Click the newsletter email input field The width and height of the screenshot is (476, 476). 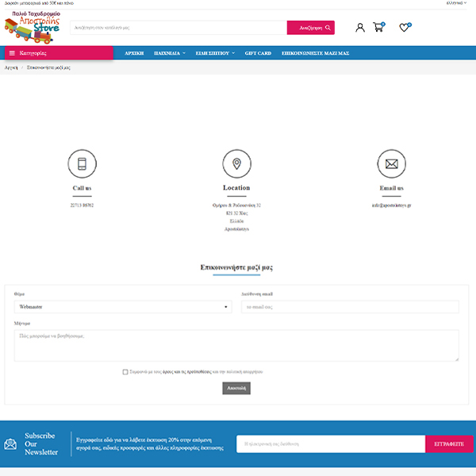pos(332,444)
